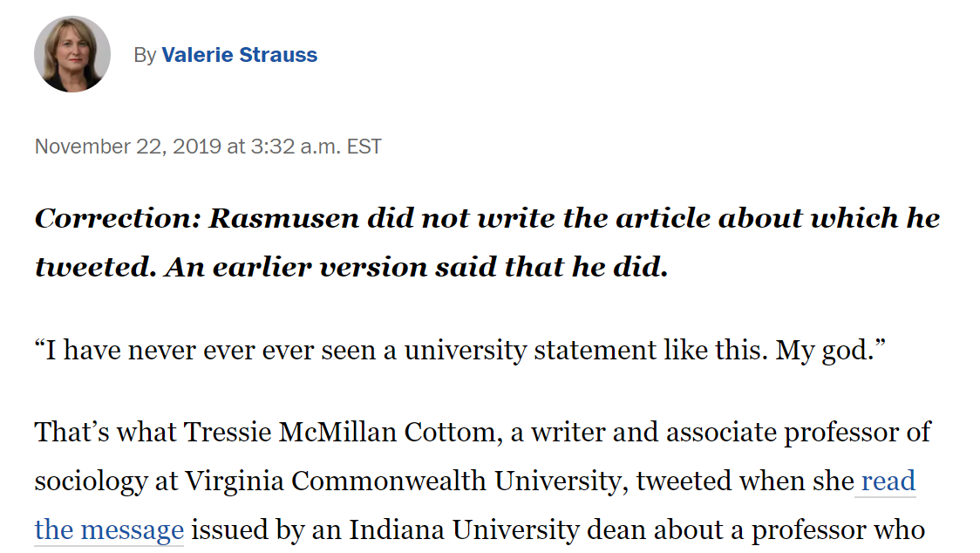Click the word "Correction:" in bold italics

click(x=118, y=218)
